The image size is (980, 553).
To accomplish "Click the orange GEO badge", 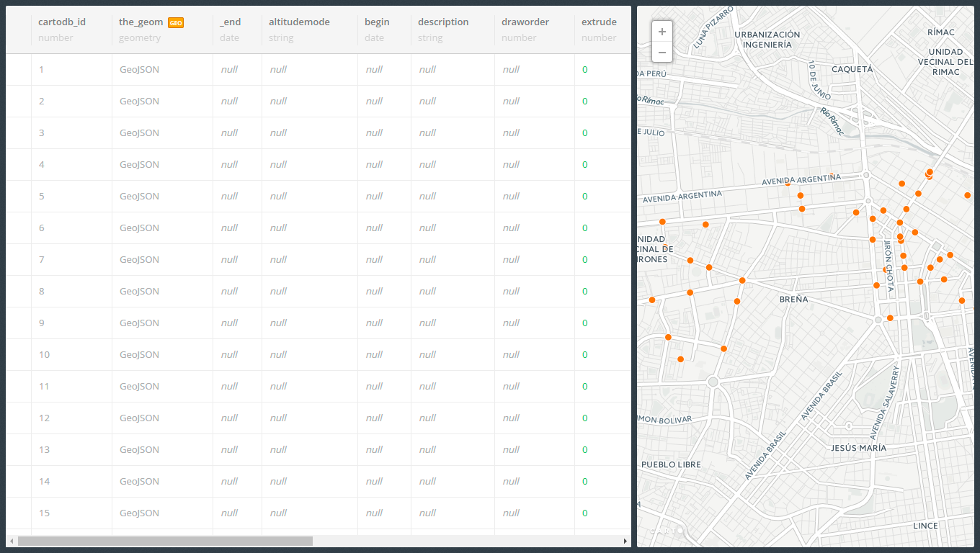I will 176,22.
